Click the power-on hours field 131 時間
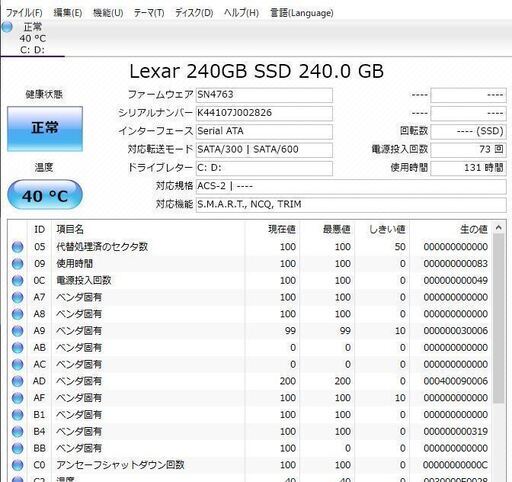 click(468, 168)
